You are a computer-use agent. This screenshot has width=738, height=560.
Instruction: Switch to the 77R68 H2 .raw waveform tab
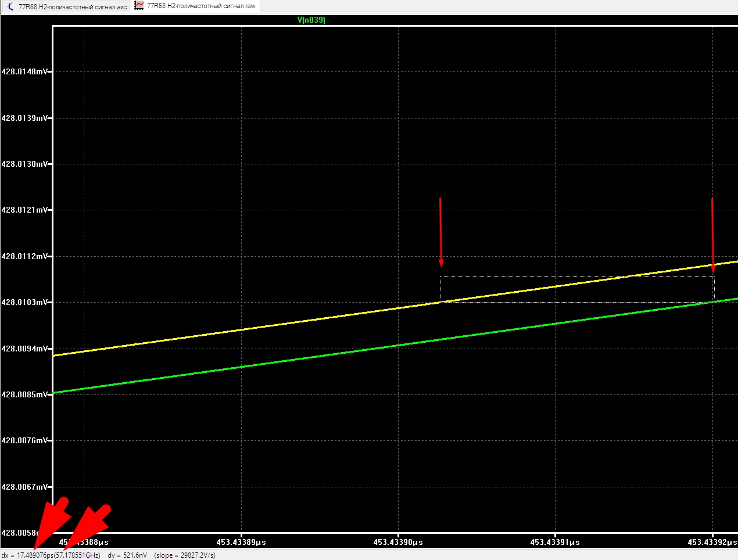click(x=195, y=6)
